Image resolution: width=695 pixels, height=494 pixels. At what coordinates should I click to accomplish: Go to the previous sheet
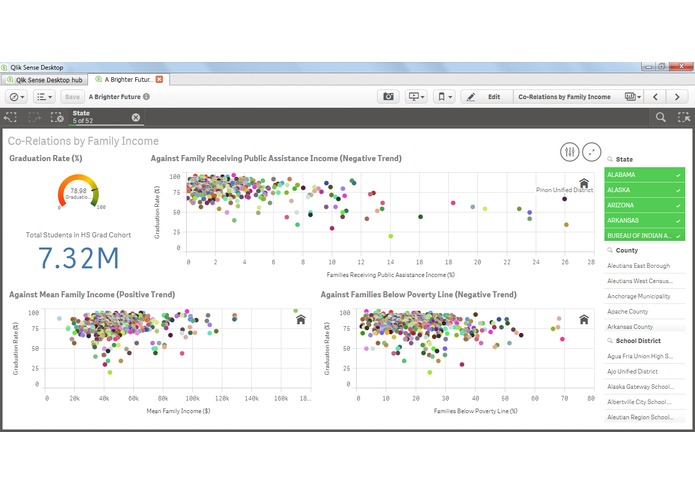coord(655,97)
